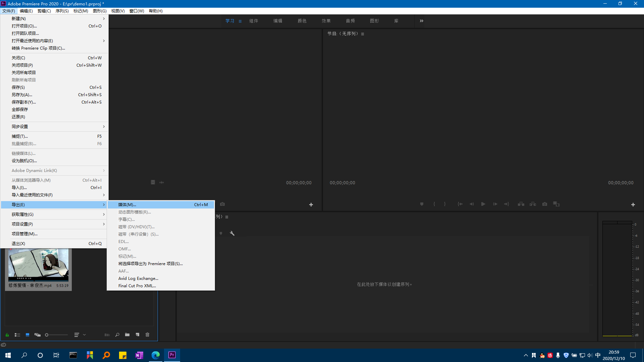The width and height of the screenshot is (644, 362).
Task: Switch to the 效果 workspace tab
Action: pos(326,21)
